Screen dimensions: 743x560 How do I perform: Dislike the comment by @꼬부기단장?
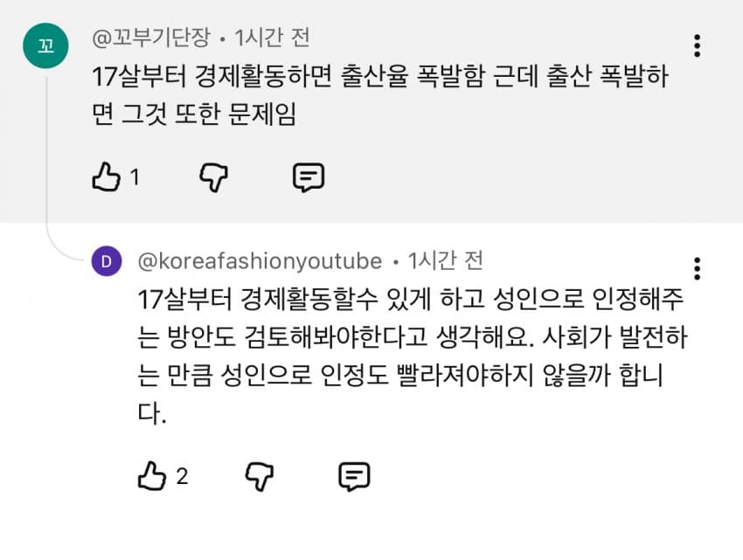point(213,177)
